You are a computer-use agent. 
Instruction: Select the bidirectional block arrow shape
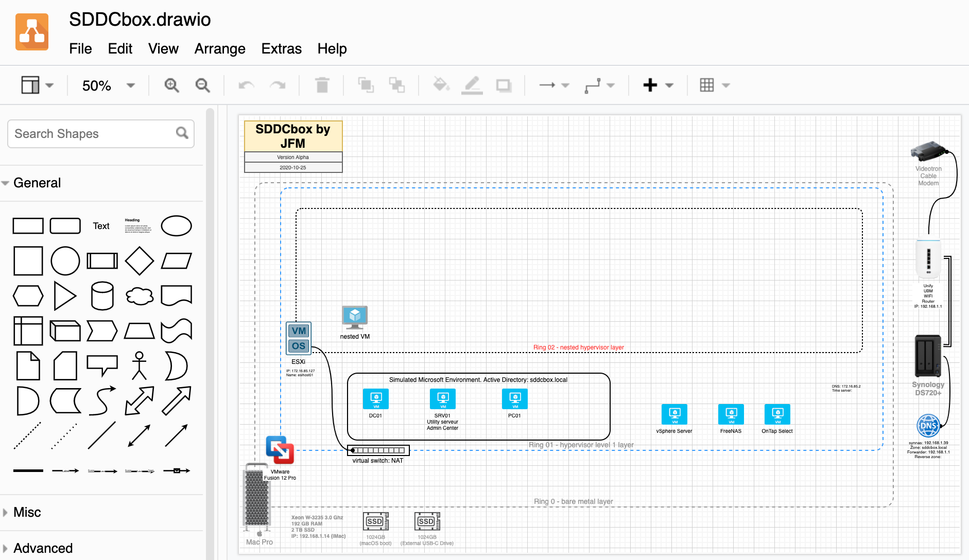click(x=140, y=401)
